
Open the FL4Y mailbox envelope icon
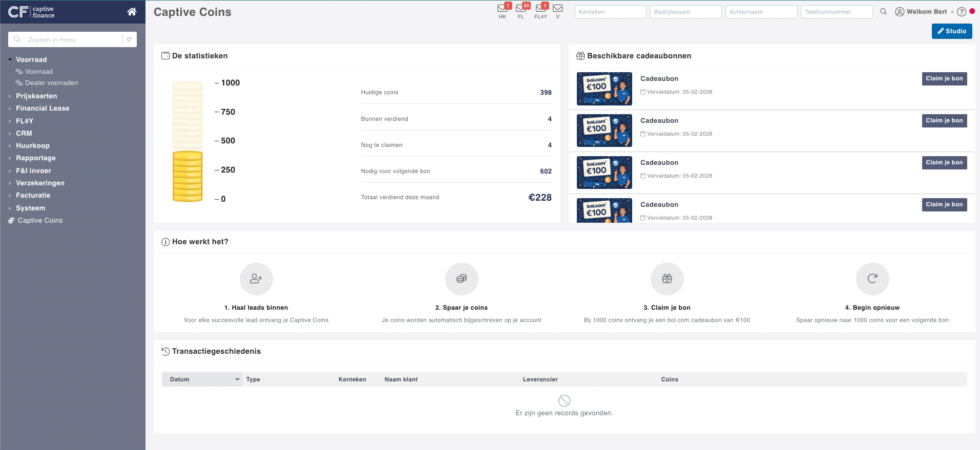coord(540,9)
